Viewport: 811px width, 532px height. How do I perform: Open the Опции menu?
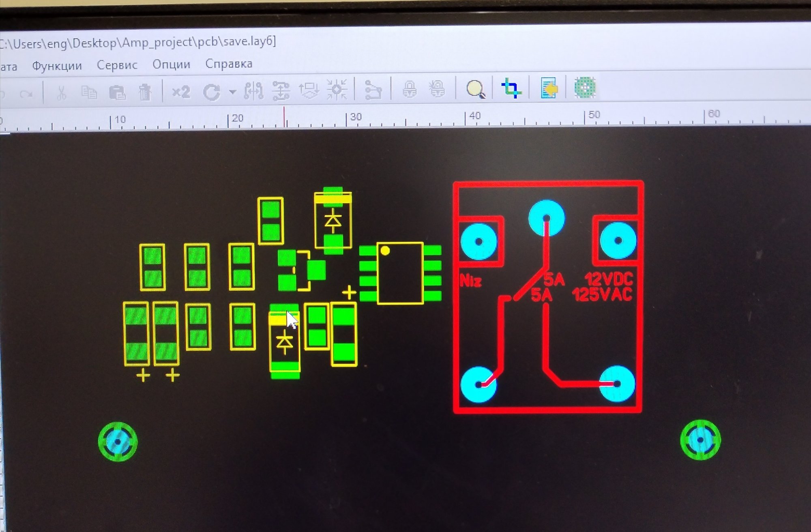tap(171, 64)
